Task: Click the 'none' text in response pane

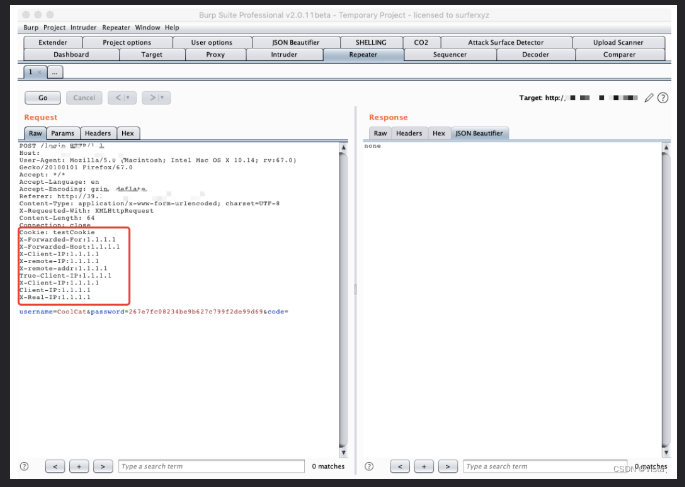Action: coord(373,146)
